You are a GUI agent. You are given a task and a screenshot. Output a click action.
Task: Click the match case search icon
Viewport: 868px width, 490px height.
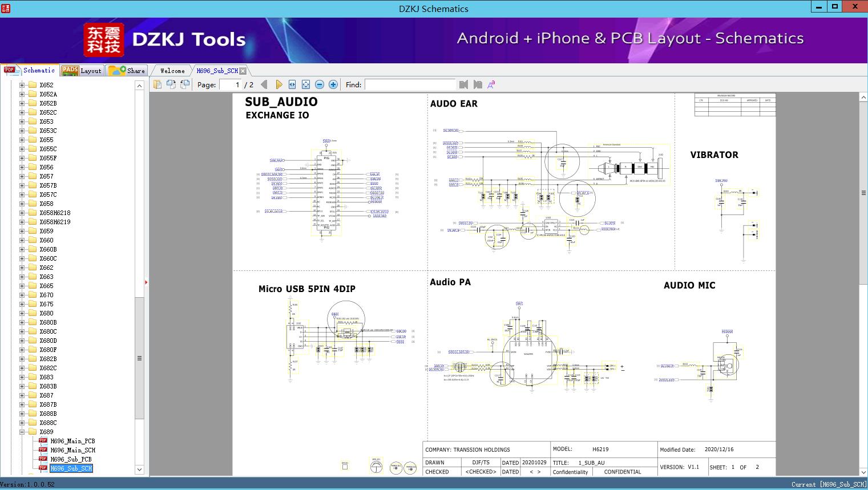[x=491, y=84]
